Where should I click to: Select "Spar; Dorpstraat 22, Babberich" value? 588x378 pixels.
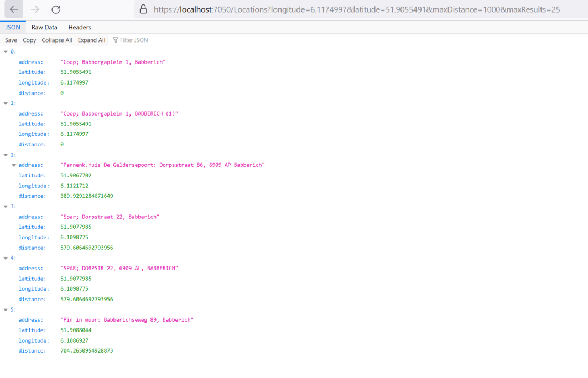110,217
